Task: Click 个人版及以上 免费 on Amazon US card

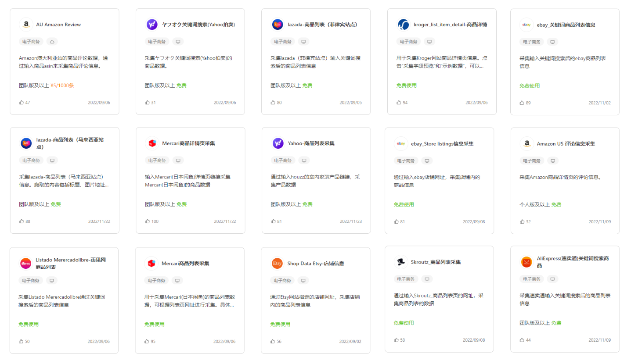Action: click(541, 204)
